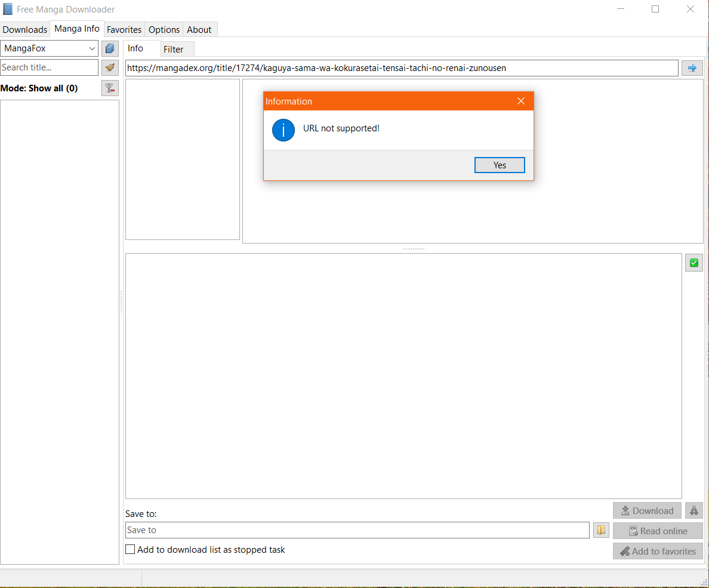Image resolution: width=709 pixels, height=588 pixels.
Task: Toggle Add to download list as stopped task
Action: [x=130, y=550]
